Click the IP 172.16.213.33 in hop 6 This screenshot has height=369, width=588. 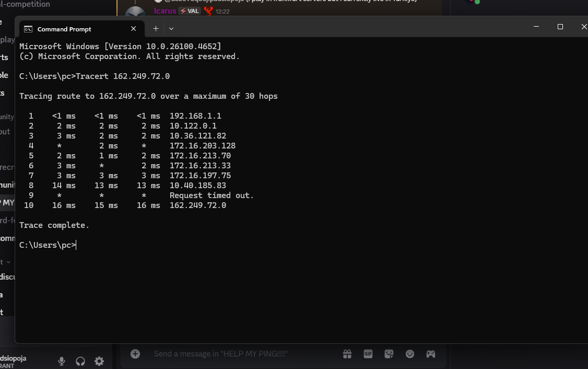200,166
